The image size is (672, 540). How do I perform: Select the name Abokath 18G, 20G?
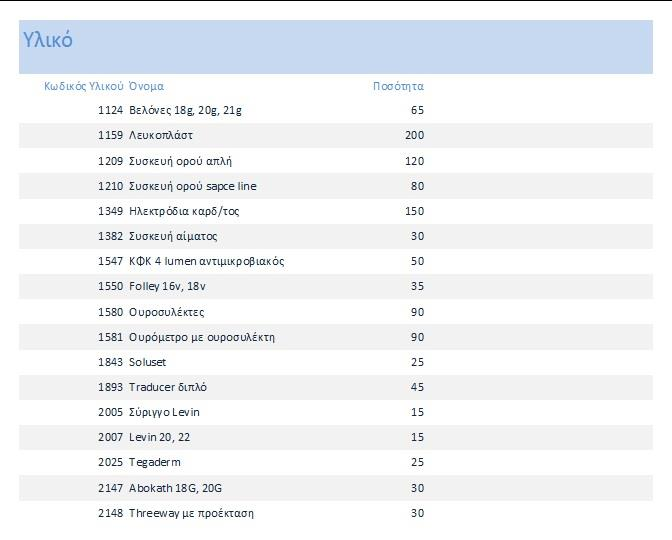pos(175,488)
